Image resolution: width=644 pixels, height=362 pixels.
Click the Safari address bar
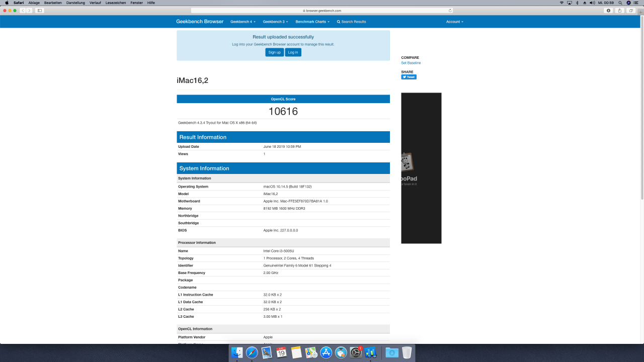322,10
